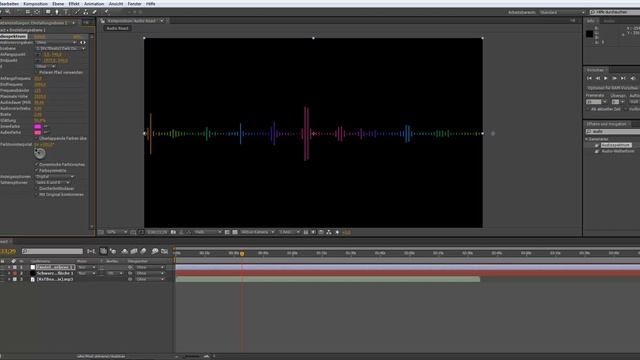Screen dimensions: 640x360
Task: Enable motion blur for the composition
Action: coord(143,251)
